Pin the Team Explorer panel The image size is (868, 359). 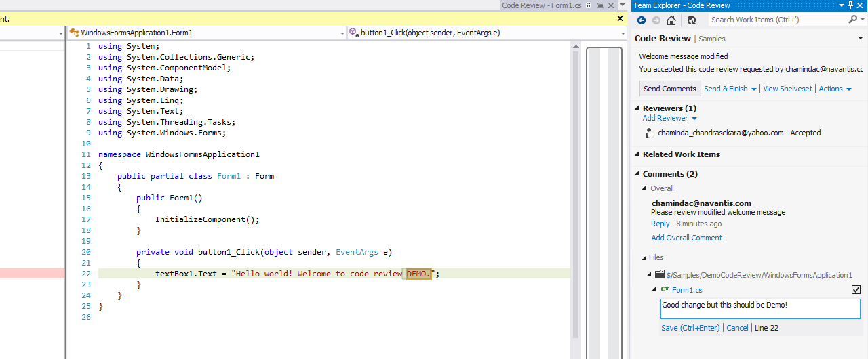[x=850, y=5]
